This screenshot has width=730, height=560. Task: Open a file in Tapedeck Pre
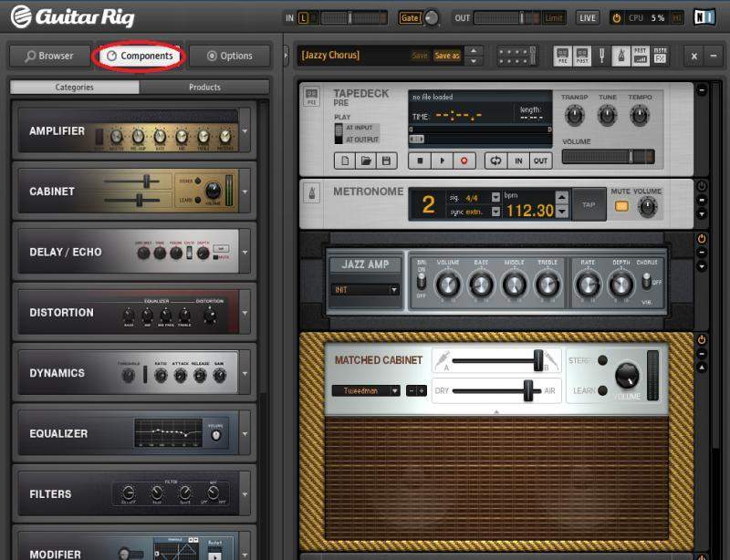[x=364, y=161]
